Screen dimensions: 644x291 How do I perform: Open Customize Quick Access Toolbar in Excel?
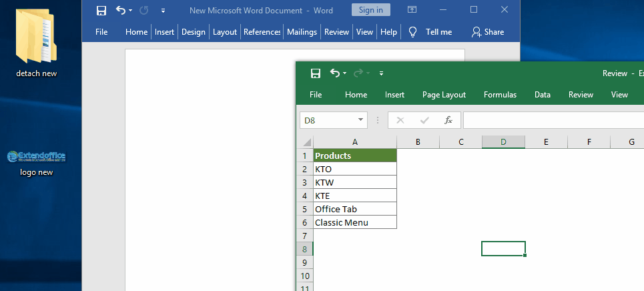point(381,73)
